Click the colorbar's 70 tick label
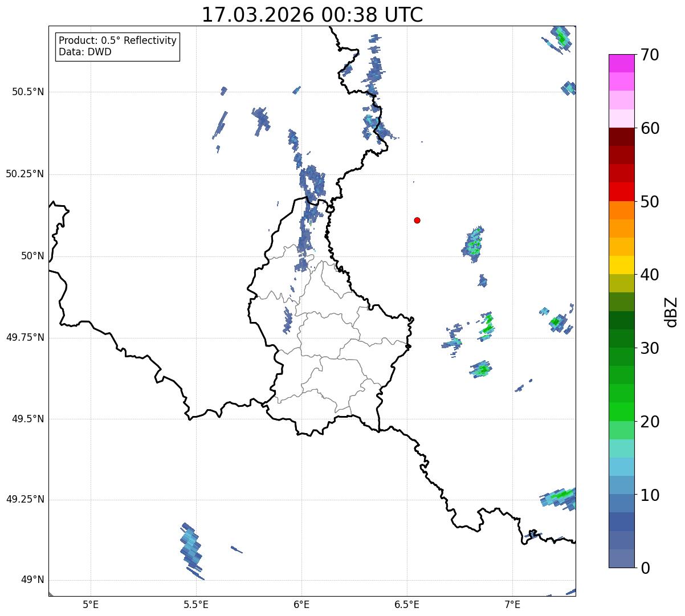The image size is (685, 616). [650, 55]
